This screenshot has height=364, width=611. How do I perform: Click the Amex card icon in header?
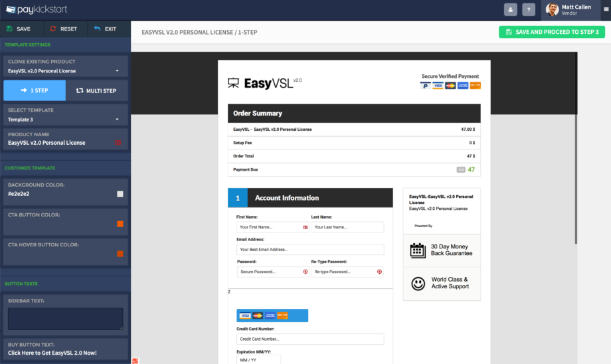[463, 86]
